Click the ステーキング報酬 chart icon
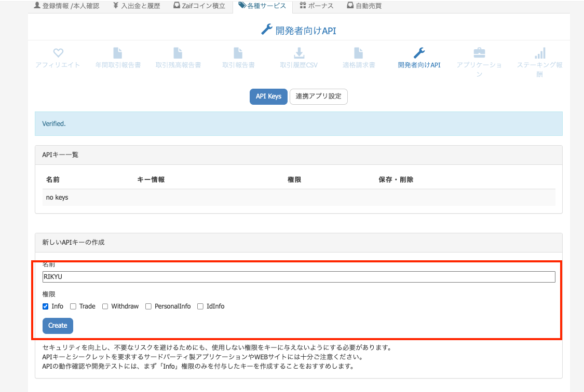584x392 pixels. tap(540, 53)
